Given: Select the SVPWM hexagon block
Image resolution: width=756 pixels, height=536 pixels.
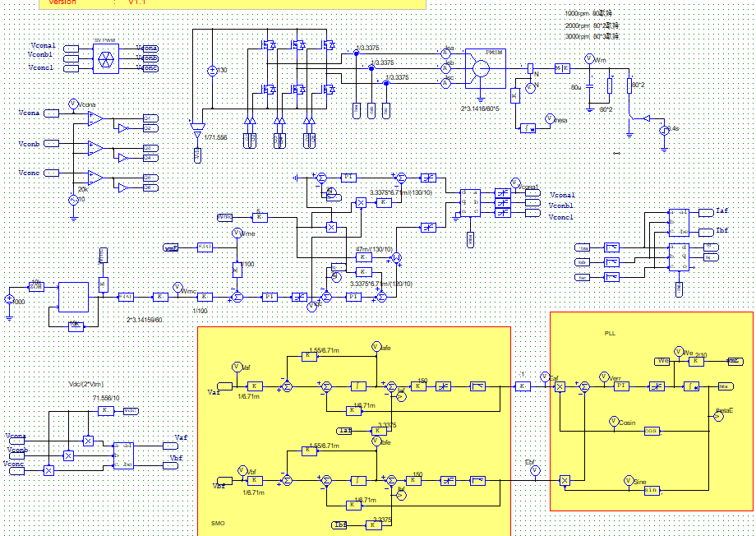Looking at the screenshot, I should click(105, 58).
